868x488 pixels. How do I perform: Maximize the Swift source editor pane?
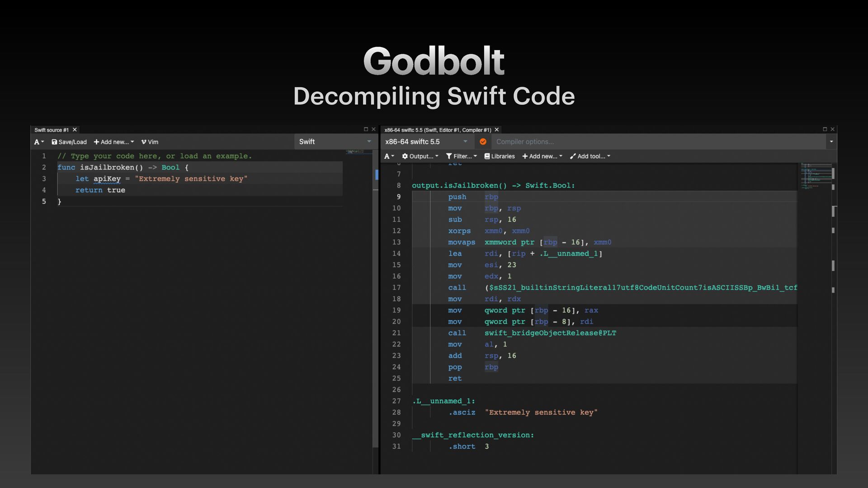click(366, 129)
